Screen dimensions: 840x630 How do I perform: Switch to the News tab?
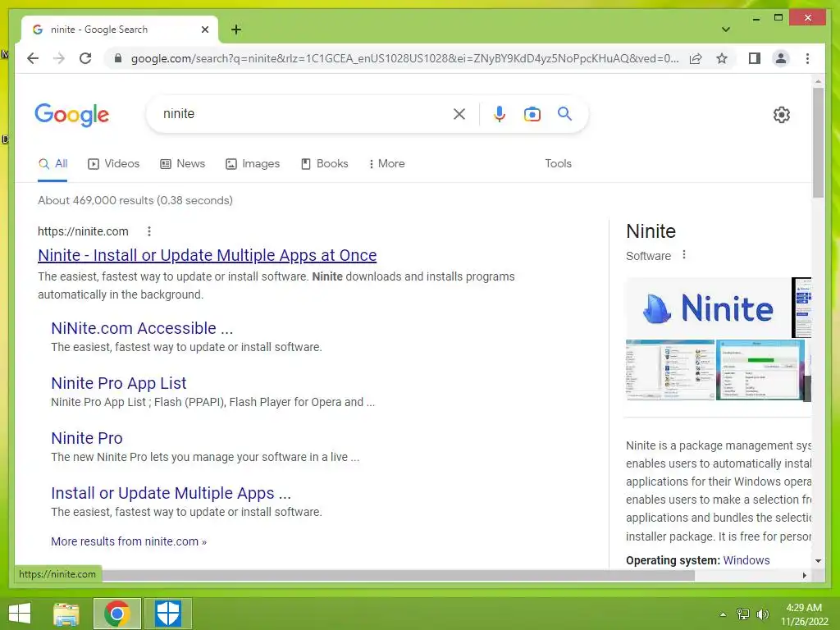[x=183, y=164]
